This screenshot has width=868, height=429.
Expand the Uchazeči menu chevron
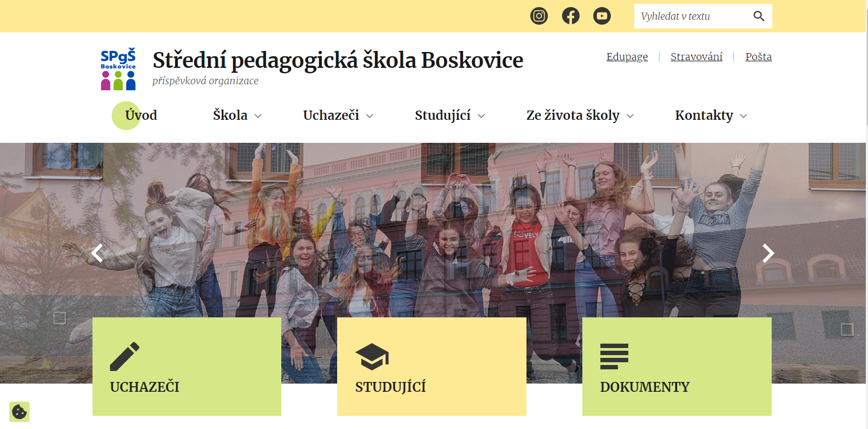tap(370, 116)
